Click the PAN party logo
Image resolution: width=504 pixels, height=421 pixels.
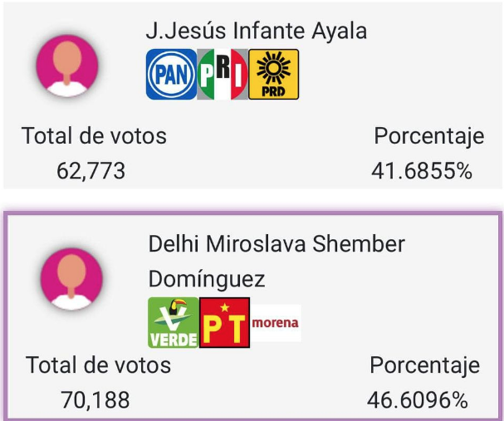coord(171,75)
